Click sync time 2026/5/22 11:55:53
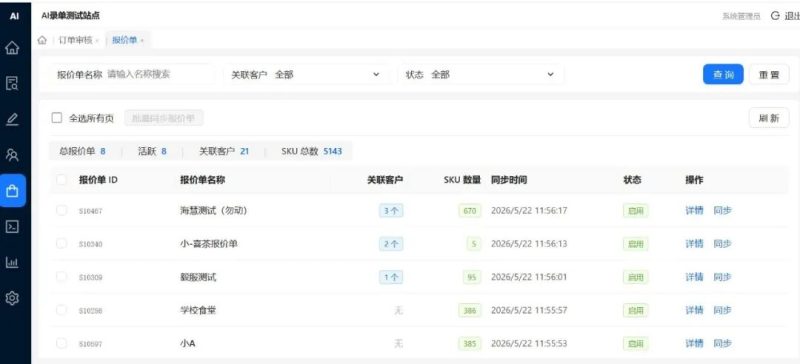The image size is (800, 364). tap(529, 343)
